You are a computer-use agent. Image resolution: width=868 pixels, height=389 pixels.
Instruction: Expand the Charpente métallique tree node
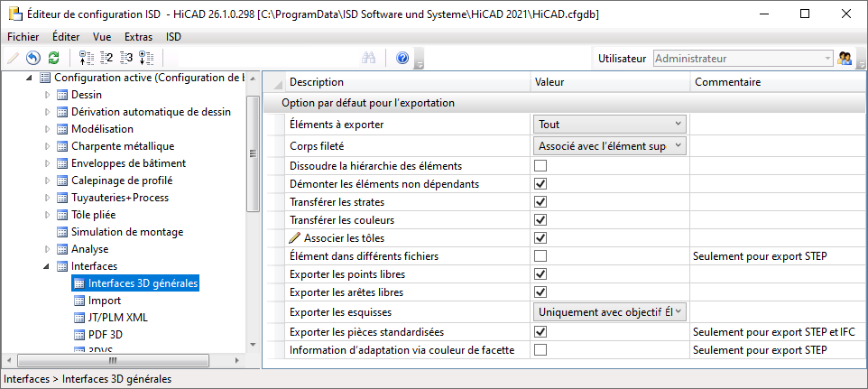click(x=49, y=146)
